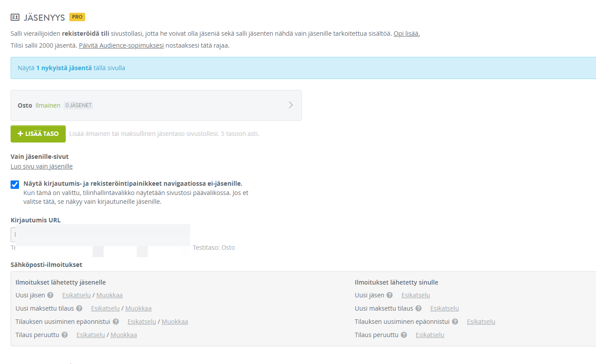Screen dimensions: 596x364
Task: Click help icon next to member Uusi jäsen
Action: coord(50,295)
